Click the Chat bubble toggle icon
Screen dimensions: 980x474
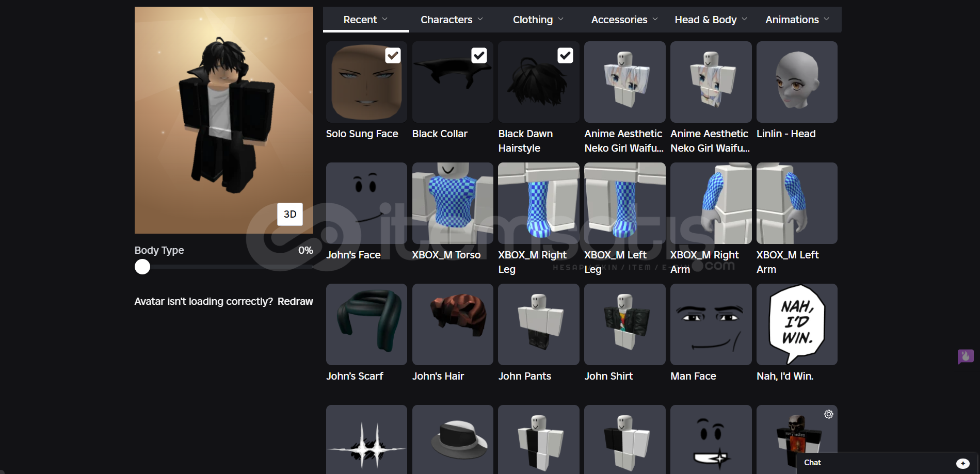pos(963,463)
